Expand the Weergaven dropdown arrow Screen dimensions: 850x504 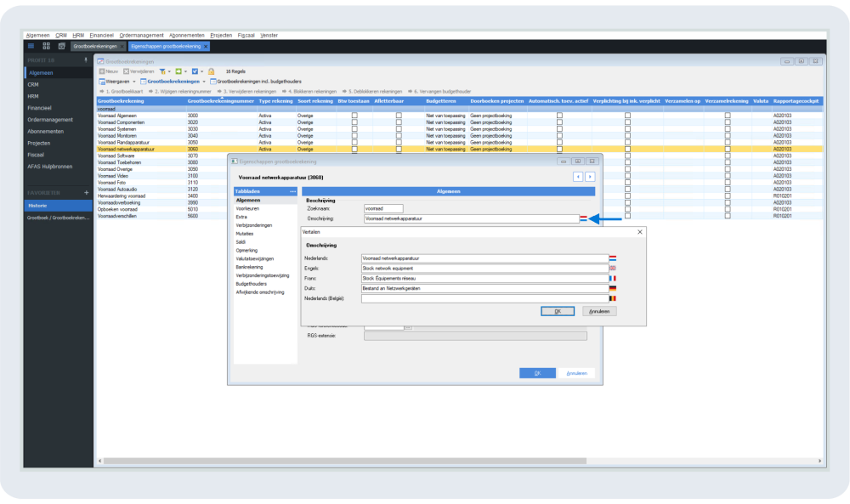pos(134,82)
